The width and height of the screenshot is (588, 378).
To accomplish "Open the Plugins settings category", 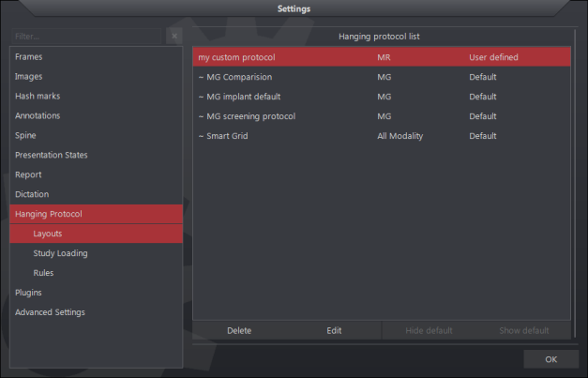I will click(x=28, y=293).
